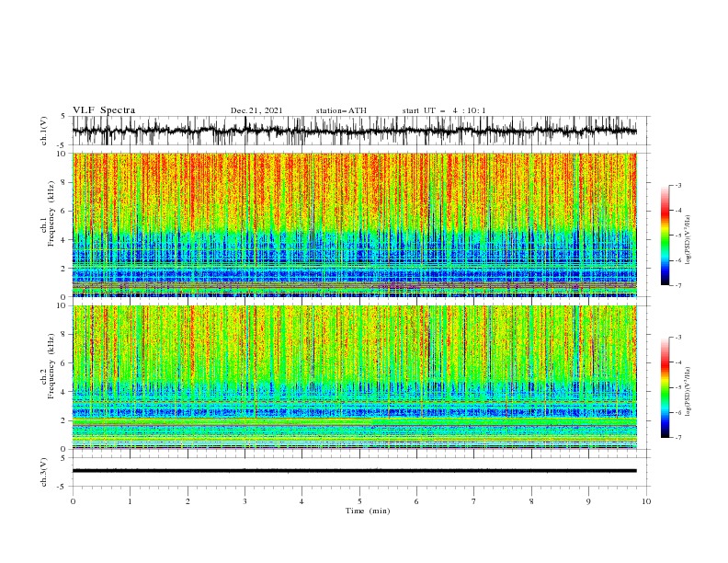Click the time axis tick label '10'

(646, 501)
